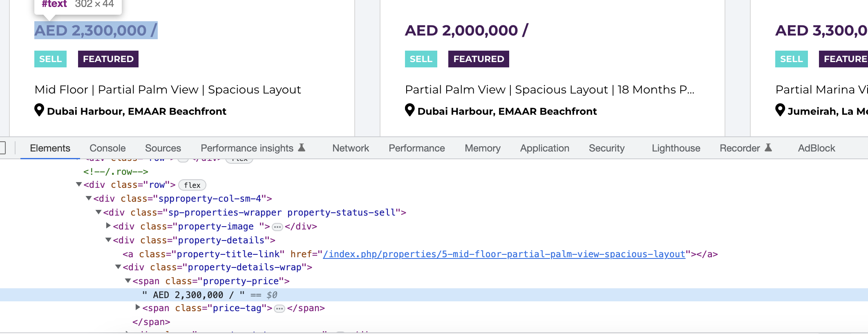Click the SELL badge on second listing
Screen dimensions: 868x334
click(421, 59)
